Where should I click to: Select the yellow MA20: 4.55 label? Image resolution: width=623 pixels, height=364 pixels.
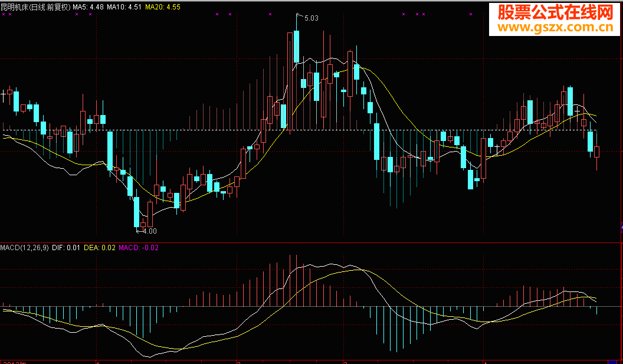[162, 6]
